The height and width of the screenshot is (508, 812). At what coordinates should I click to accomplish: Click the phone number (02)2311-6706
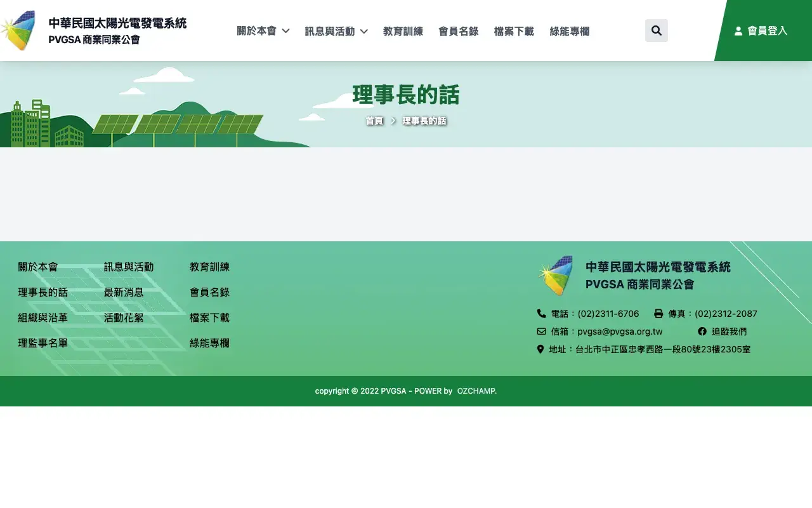(608, 314)
